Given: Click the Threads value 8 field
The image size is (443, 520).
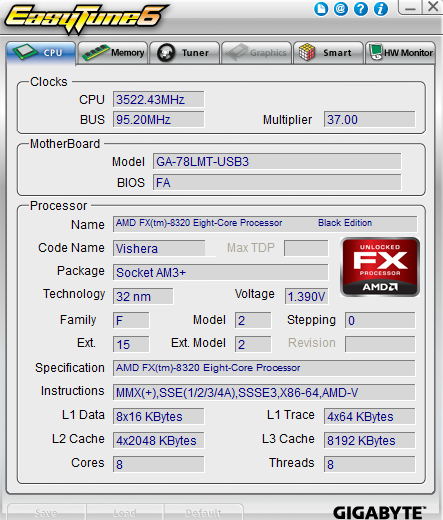Looking at the screenshot, I should click(369, 464).
